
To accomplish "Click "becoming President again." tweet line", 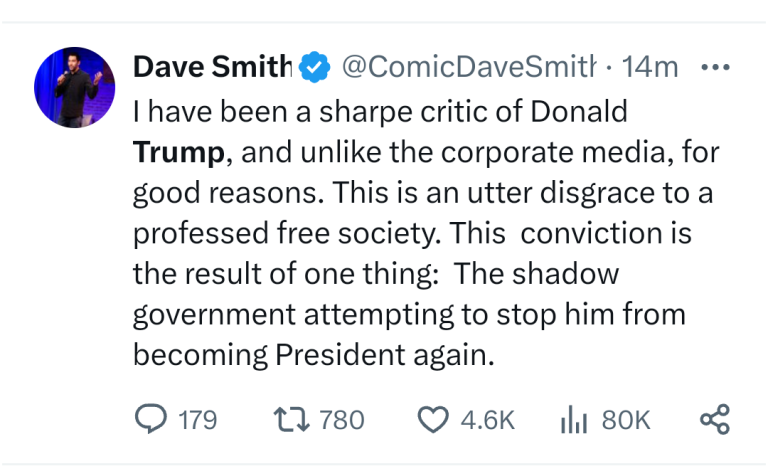I will coord(314,355).
